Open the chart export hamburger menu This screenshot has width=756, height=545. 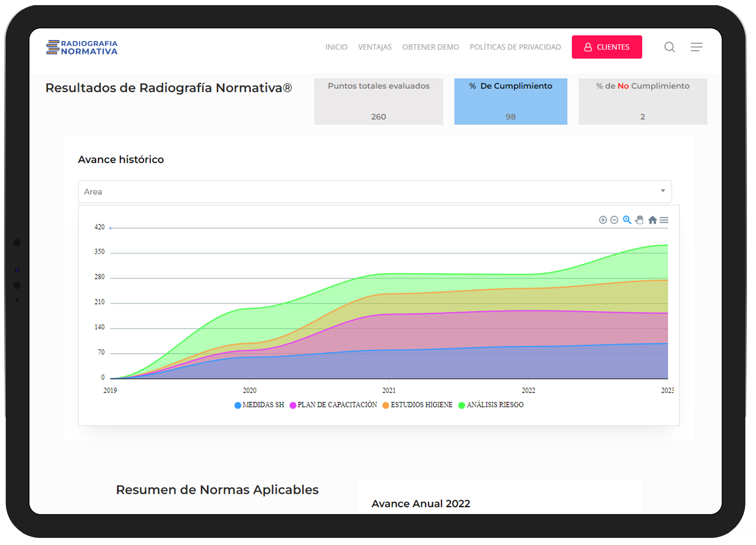pyautogui.click(x=664, y=220)
